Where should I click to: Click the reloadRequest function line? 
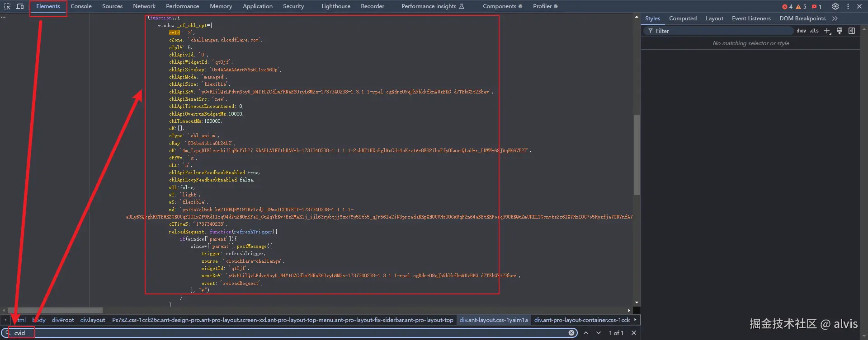point(223,232)
